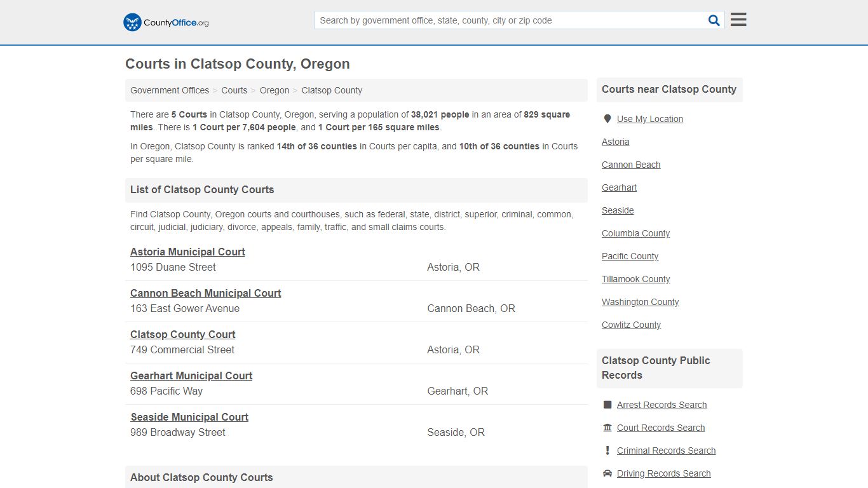Click address 749 Commercial Street

click(x=182, y=350)
